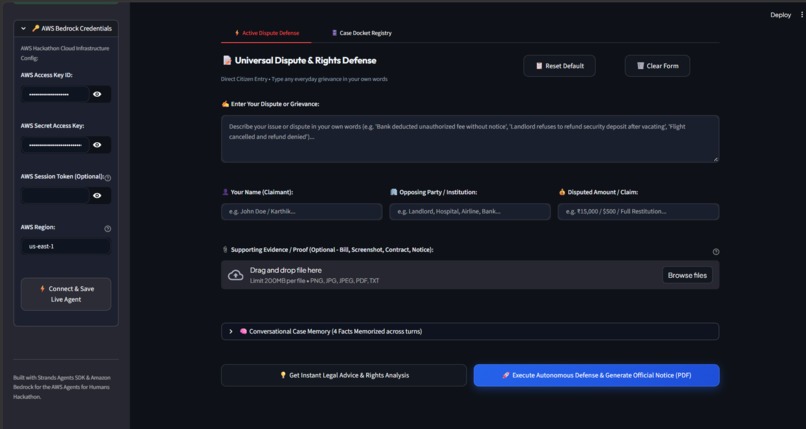Get Instant Legal Advice & Rights Analysis
Image resolution: width=806 pixels, height=429 pixels.
coord(344,376)
